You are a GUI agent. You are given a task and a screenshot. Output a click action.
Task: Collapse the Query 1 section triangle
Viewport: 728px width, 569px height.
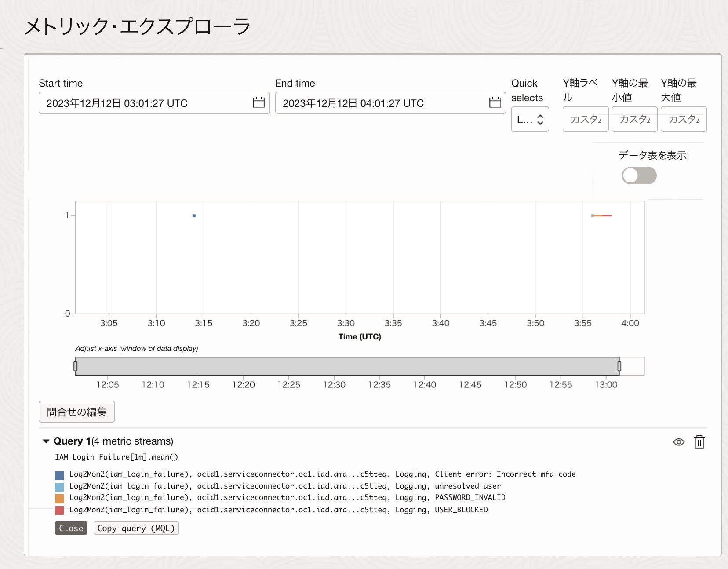46,441
